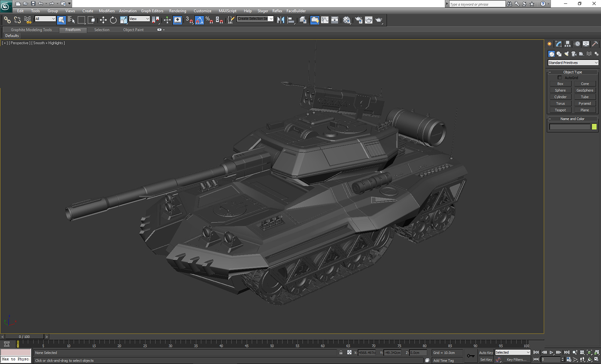Toggle Auto Key animation mode
Viewport: 601px width, 364px height.
[x=485, y=352]
